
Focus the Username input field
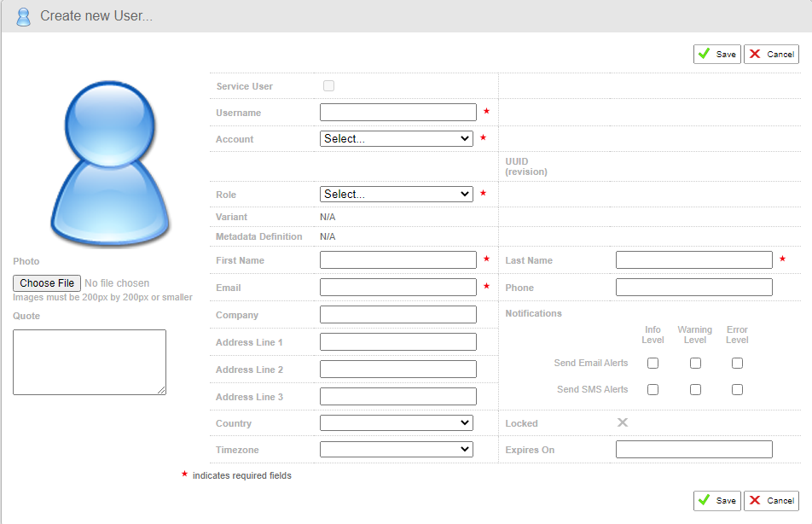397,112
